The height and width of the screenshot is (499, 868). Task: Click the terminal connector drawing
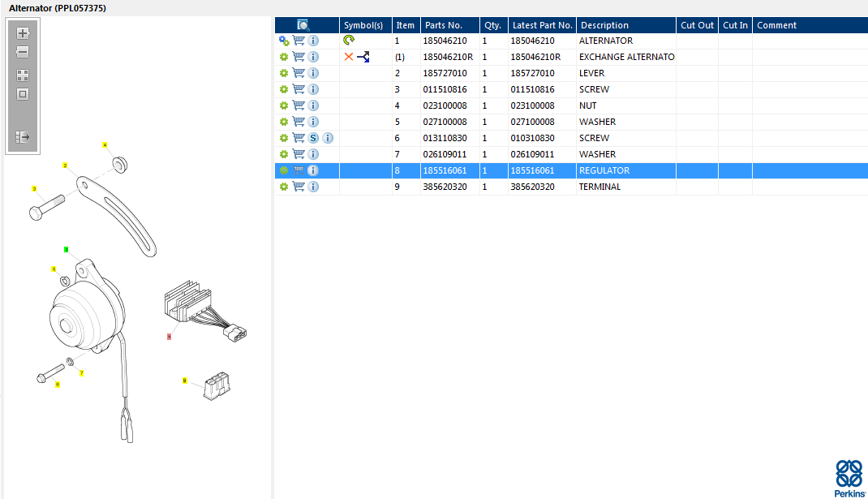coord(217,385)
